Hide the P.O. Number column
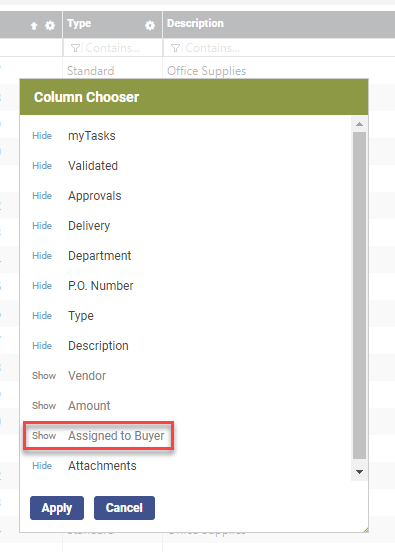 (42, 286)
